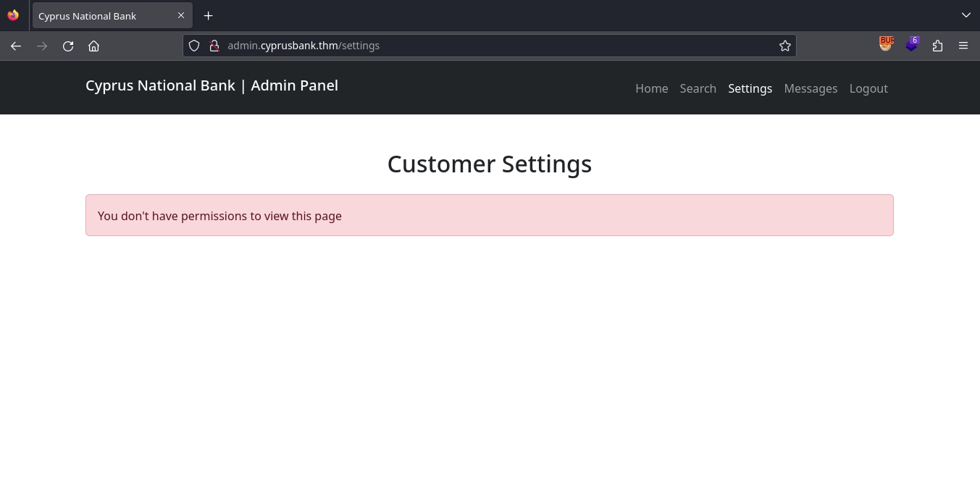Click the Logout link
Screen dimensions: 980x486
[868, 88]
